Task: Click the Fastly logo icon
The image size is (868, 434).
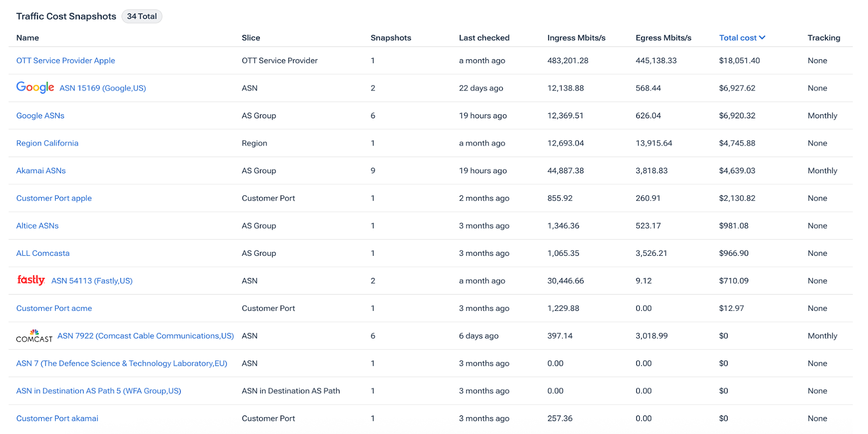Action: 31,280
